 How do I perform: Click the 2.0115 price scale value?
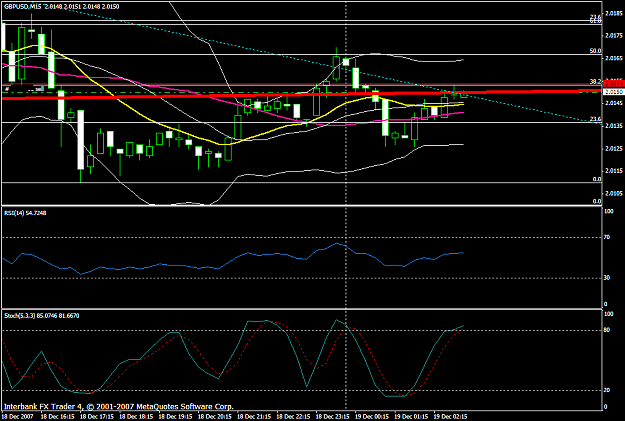click(x=614, y=171)
